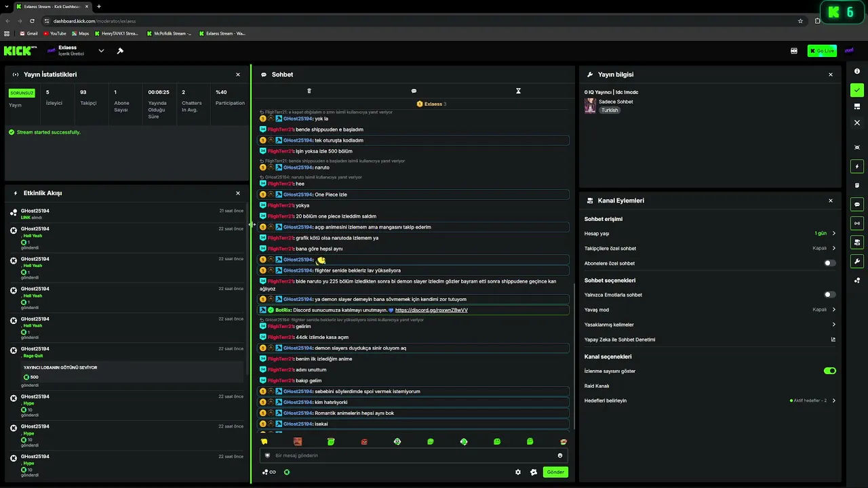This screenshot has height=488, width=868.
Task: Click the Gönder send button
Action: click(555, 472)
